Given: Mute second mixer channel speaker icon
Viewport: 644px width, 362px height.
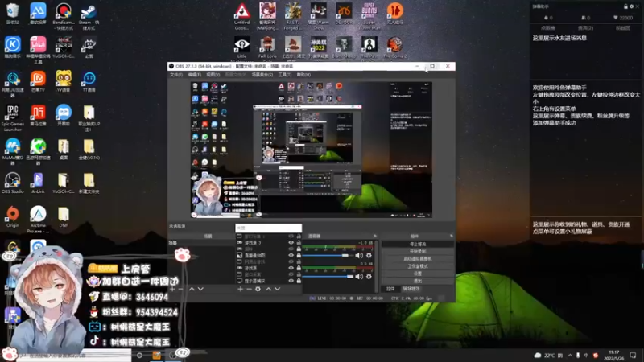Looking at the screenshot, I should (x=359, y=277).
